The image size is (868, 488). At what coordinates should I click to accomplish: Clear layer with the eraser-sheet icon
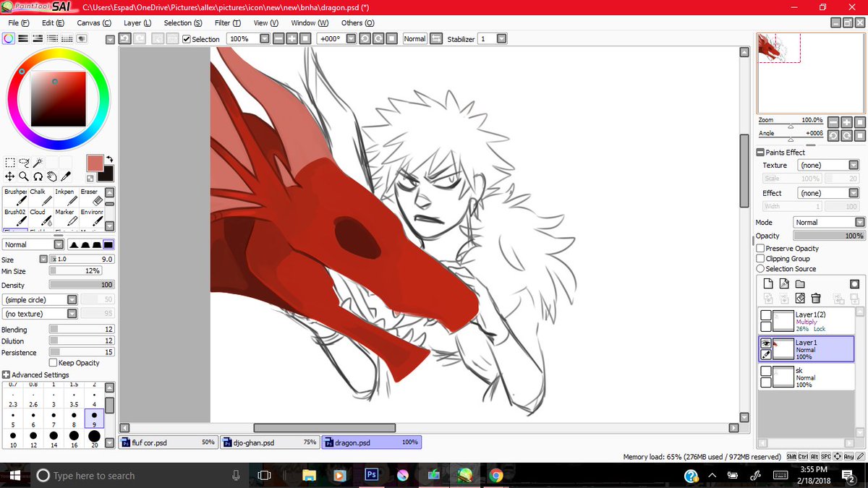(x=800, y=298)
